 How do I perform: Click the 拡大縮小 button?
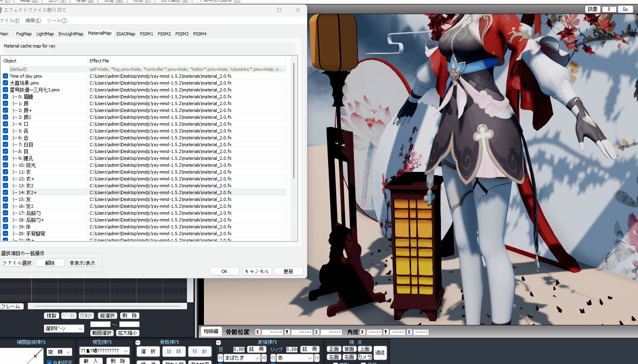128,333
